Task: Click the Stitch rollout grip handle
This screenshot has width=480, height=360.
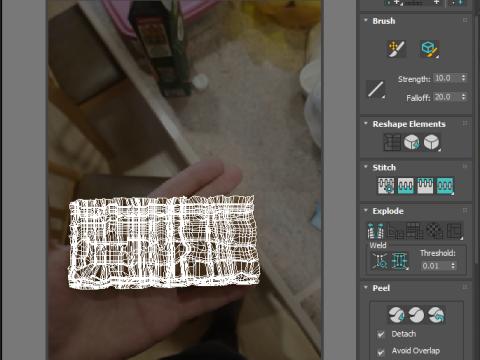Action: click(465, 167)
